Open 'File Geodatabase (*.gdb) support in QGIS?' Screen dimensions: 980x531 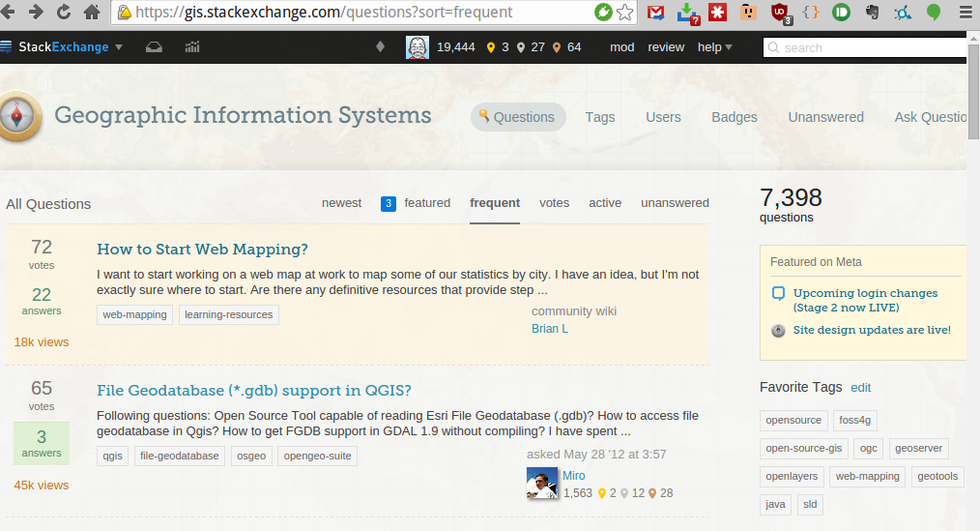254,391
